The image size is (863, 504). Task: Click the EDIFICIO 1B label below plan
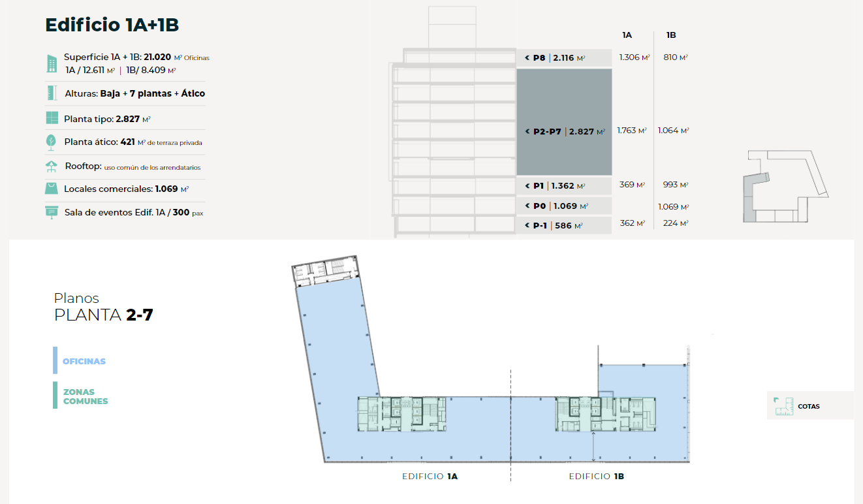(596, 477)
